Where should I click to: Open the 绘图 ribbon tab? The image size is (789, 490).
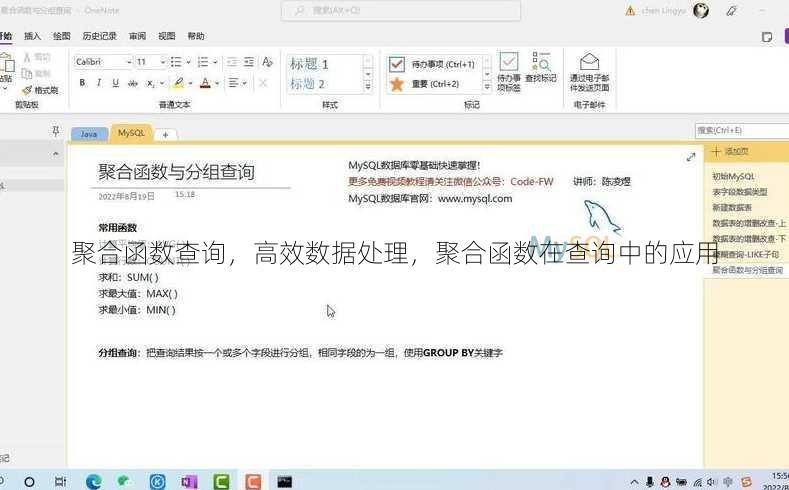(62, 36)
